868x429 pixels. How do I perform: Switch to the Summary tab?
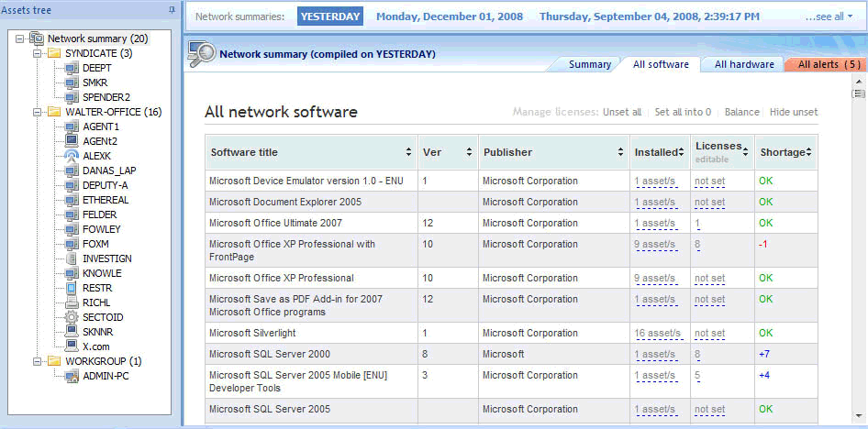click(590, 64)
